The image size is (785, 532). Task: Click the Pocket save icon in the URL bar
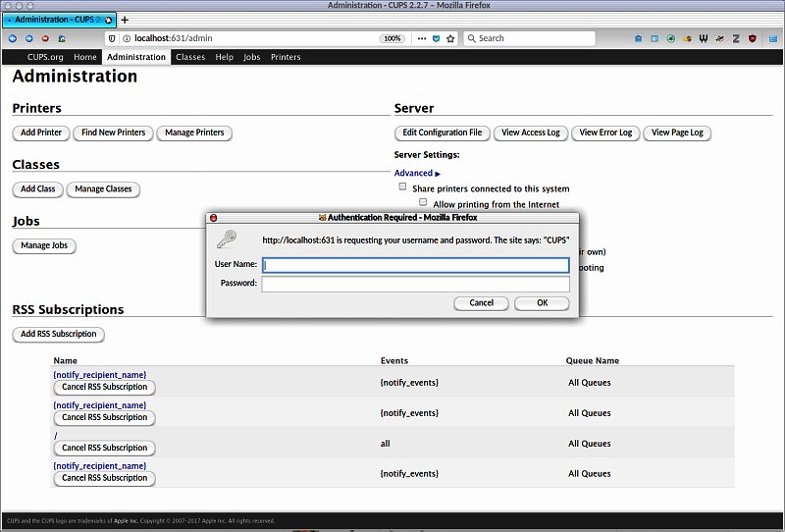436,38
